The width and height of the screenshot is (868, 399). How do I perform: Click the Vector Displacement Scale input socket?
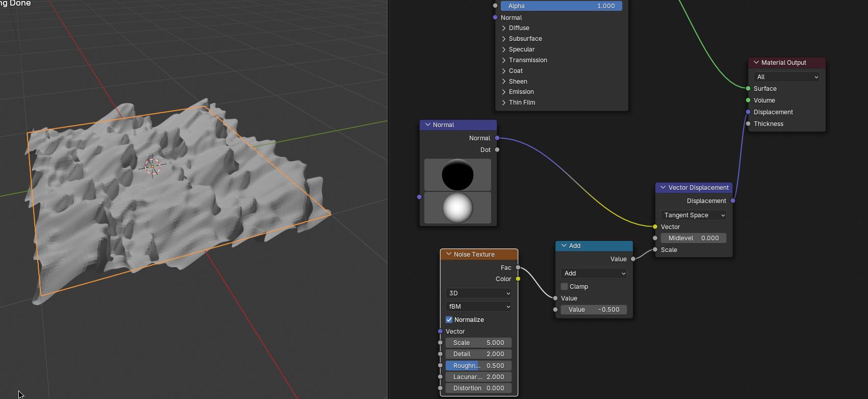tap(655, 250)
